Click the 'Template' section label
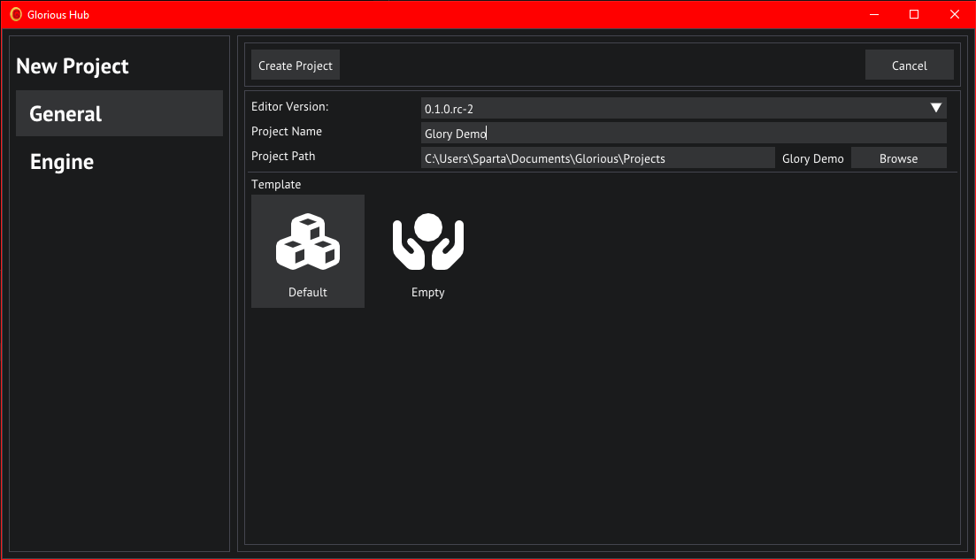This screenshot has height=560, width=976. [x=276, y=185]
